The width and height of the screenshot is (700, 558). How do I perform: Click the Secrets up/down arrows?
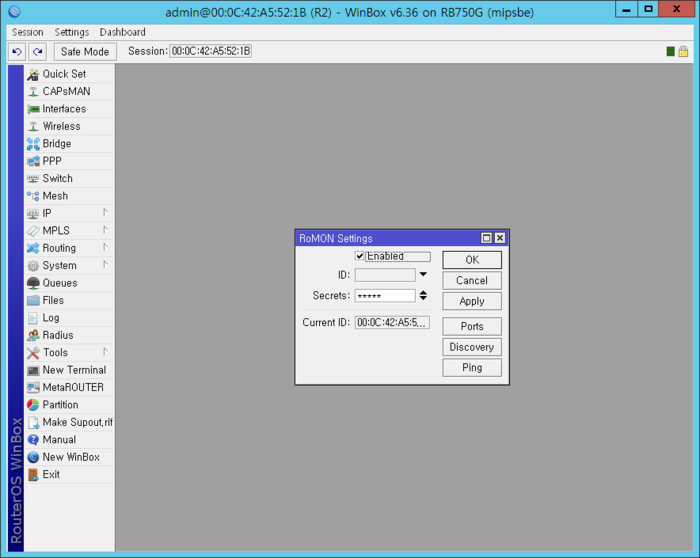pyautogui.click(x=423, y=295)
